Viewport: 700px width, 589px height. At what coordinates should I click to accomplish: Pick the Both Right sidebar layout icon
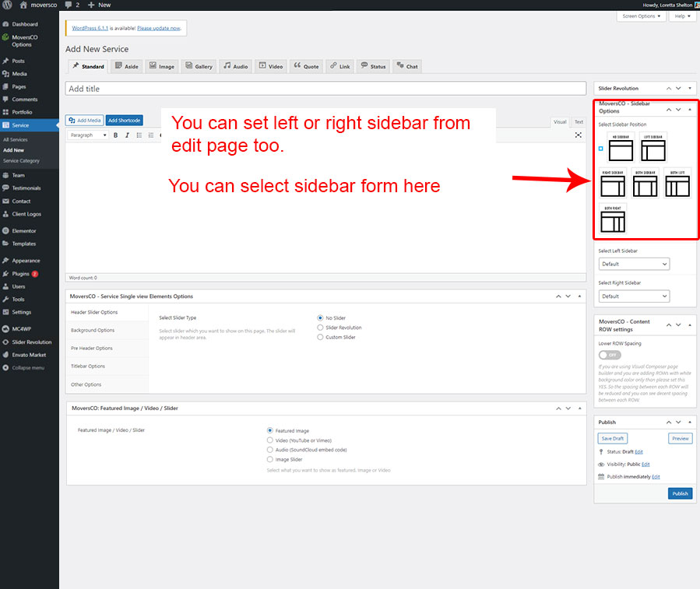(x=614, y=219)
